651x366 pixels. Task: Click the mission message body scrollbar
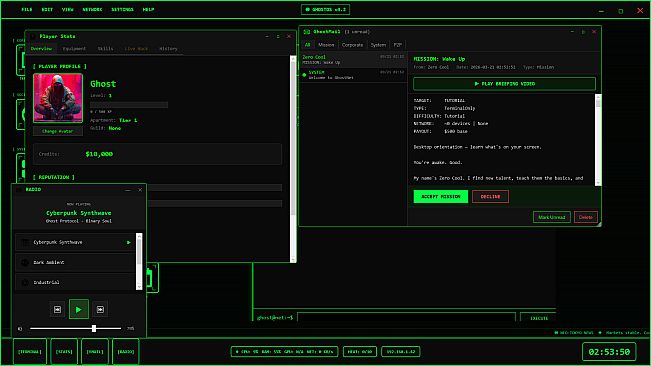tap(598, 139)
